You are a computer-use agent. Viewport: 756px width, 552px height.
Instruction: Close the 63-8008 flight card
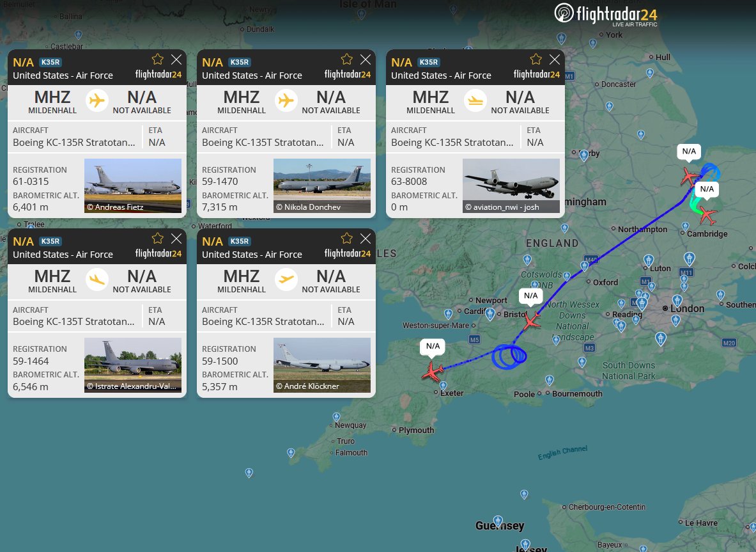pyautogui.click(x=555, y=59)
